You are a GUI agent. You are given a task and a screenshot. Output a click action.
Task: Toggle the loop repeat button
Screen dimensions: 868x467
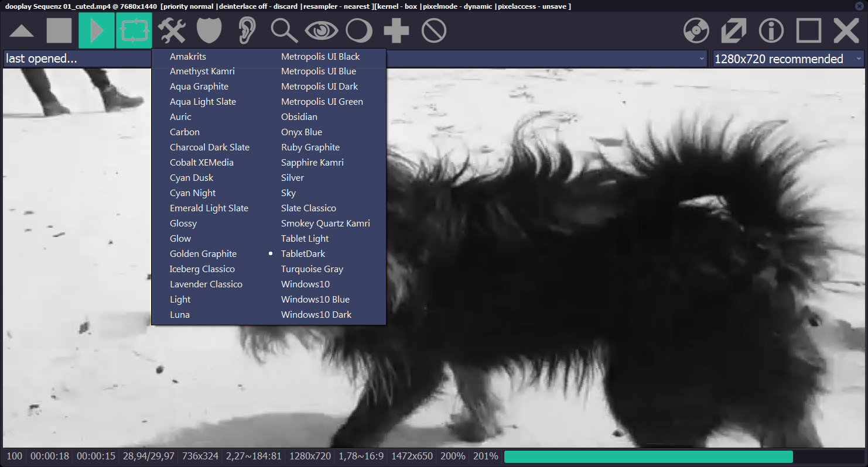pyautogui.click(x=134, y=30)
